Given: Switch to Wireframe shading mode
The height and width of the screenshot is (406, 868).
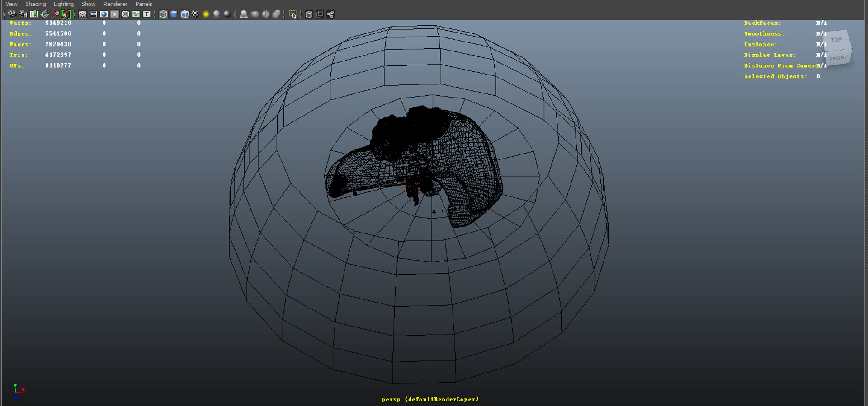Looking at the screenshot, I should pyautogui.click(x=163, y=14).
